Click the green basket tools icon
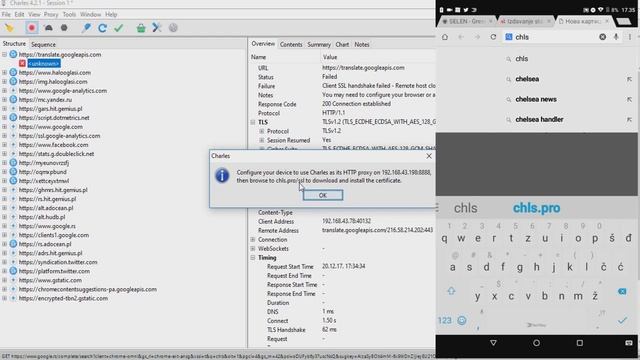The height and width of the screenshot is (360, 640). (141, 28)
